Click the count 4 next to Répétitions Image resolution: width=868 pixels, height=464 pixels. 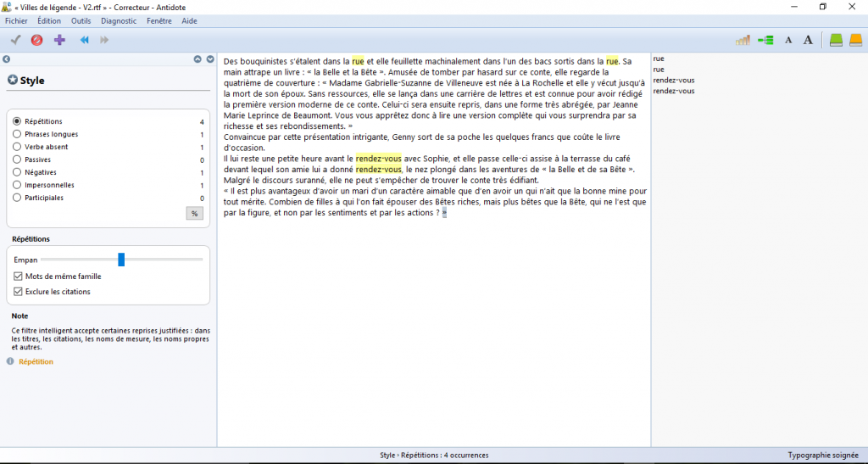202,122
